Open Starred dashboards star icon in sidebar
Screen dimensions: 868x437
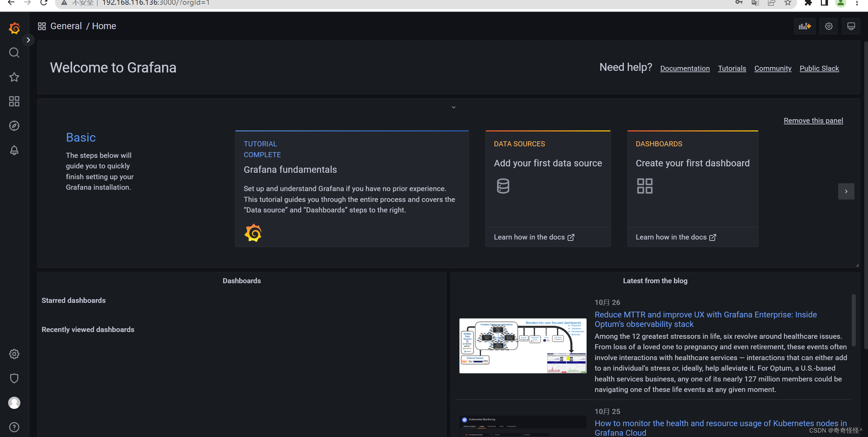point(14,77)
